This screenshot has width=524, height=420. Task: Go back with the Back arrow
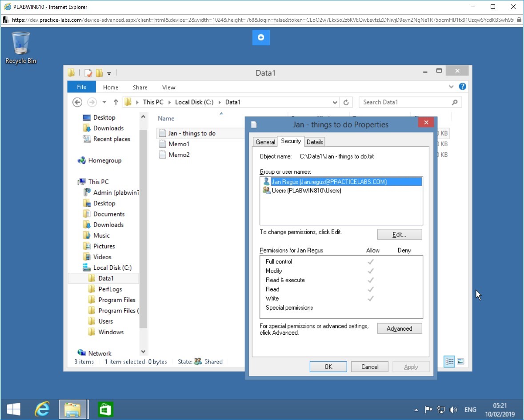coord(77,102)
